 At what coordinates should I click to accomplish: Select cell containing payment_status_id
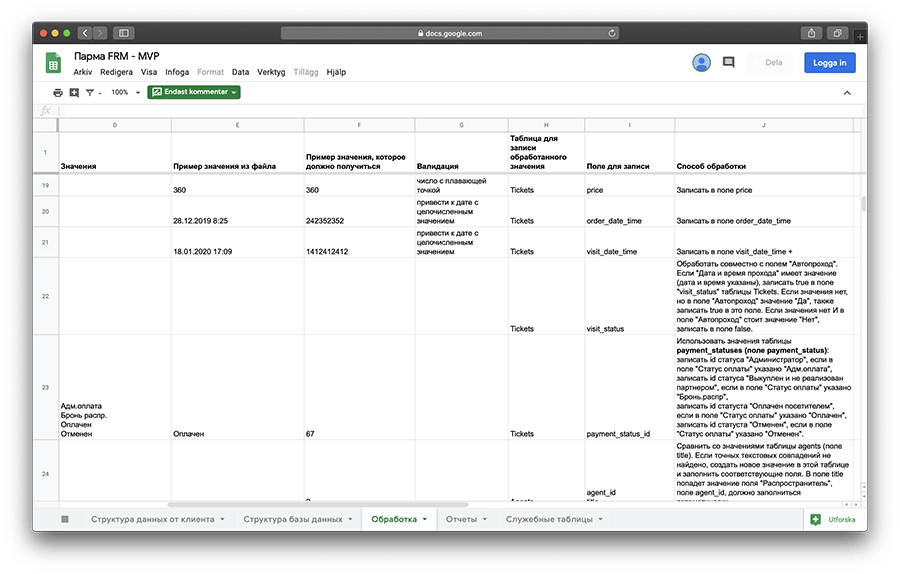pos(618,434)
